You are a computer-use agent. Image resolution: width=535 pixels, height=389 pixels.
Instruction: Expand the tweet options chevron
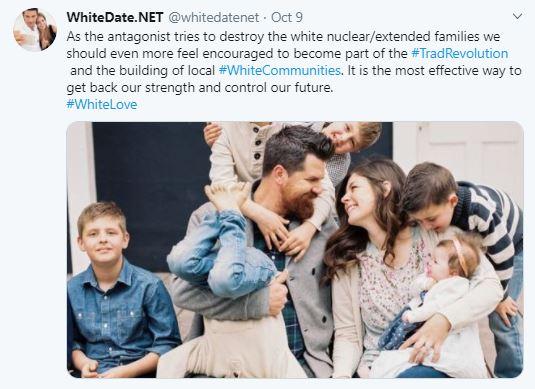tap(518, 16)
